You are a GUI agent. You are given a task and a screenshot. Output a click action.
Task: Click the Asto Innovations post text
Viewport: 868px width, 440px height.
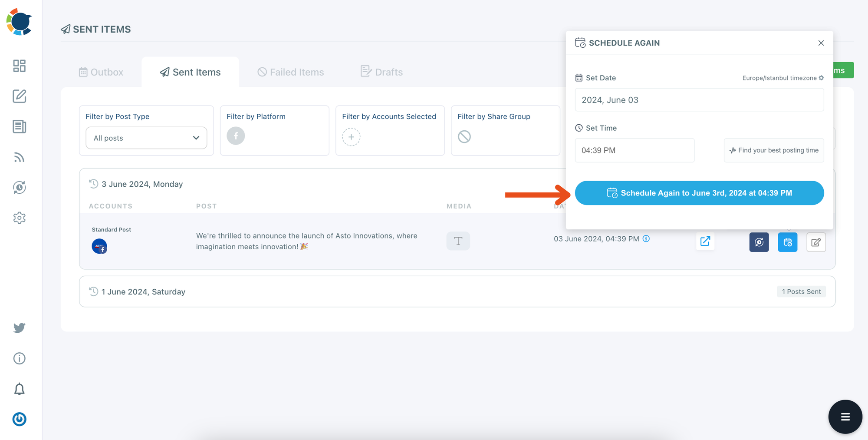306,241
